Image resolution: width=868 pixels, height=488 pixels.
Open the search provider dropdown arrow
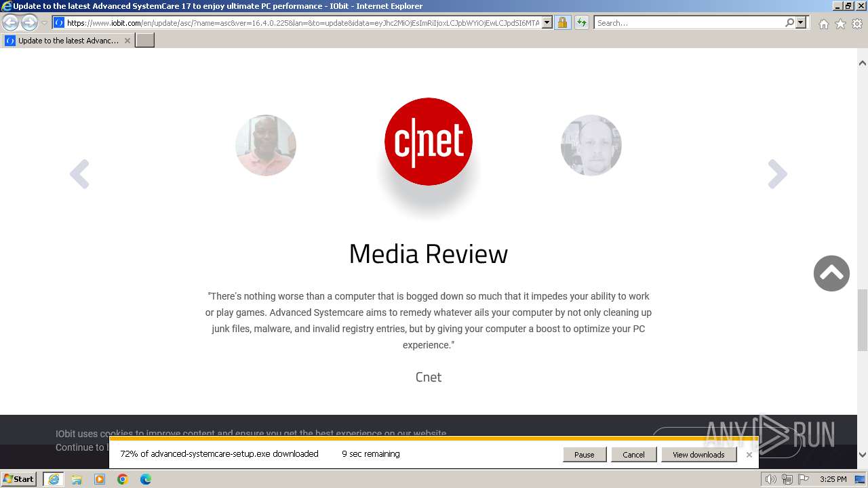coord(801,23)
